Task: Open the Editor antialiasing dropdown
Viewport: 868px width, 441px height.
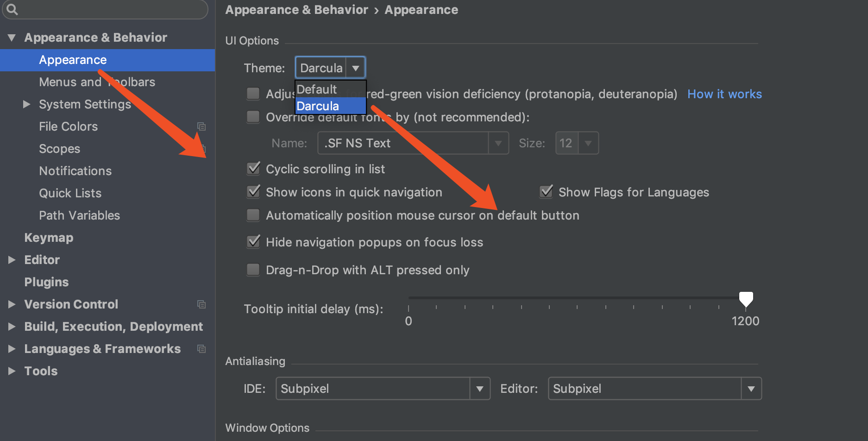Action: 751,389
